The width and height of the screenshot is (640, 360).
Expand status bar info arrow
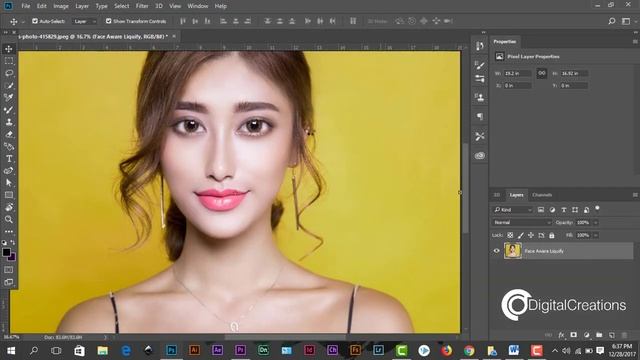(x=105, y=337)
